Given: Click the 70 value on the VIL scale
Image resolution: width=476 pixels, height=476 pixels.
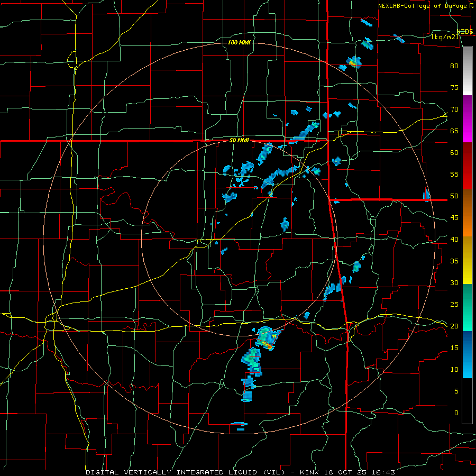Looking at the screenshot, I should pos(454,109).
